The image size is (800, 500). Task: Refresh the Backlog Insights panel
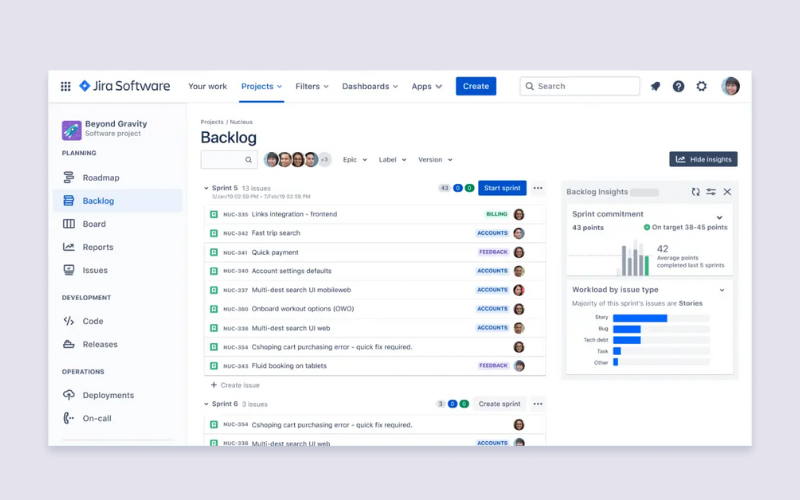pyautogui.click(x=695, y=191)
